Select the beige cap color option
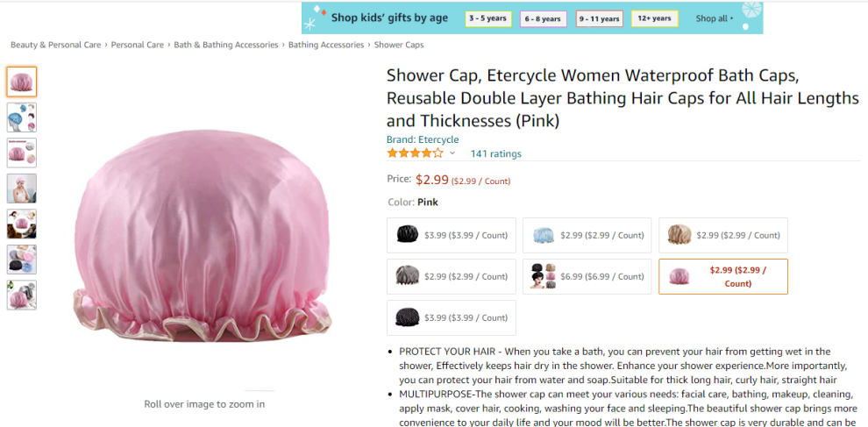This screenshot has height=427, width=868. (x=723, y=235)
